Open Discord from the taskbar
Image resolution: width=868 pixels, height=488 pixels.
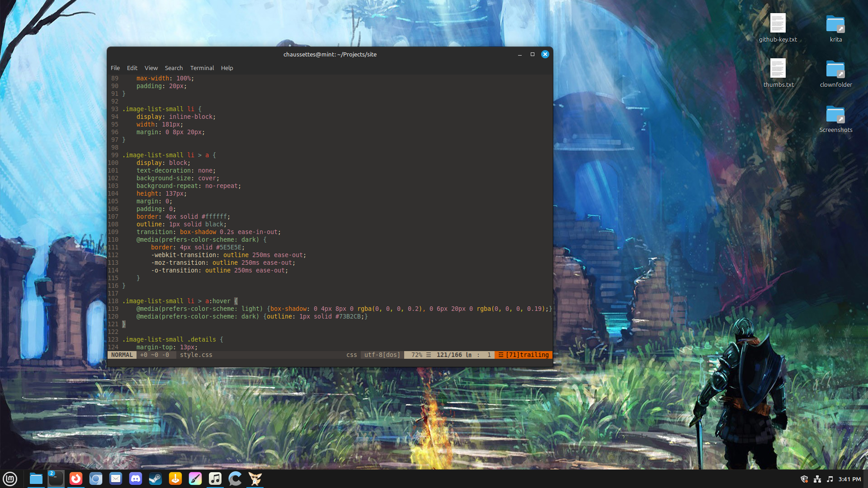coord(136,479)
